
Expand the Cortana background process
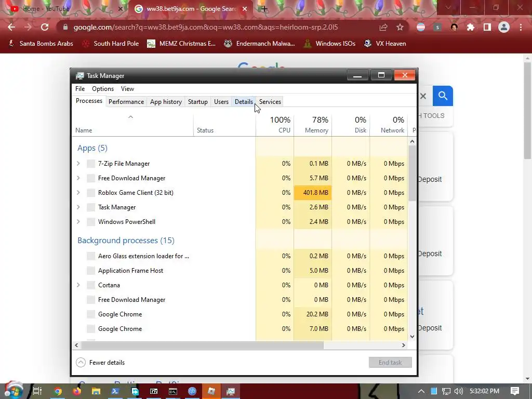click(78, 285)
